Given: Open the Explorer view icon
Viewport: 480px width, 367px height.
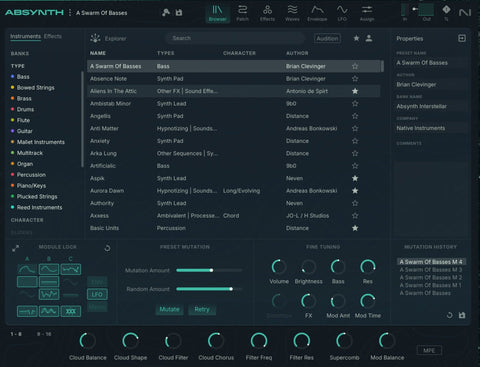Looking at the screenshot, I should tap(95, 38).
